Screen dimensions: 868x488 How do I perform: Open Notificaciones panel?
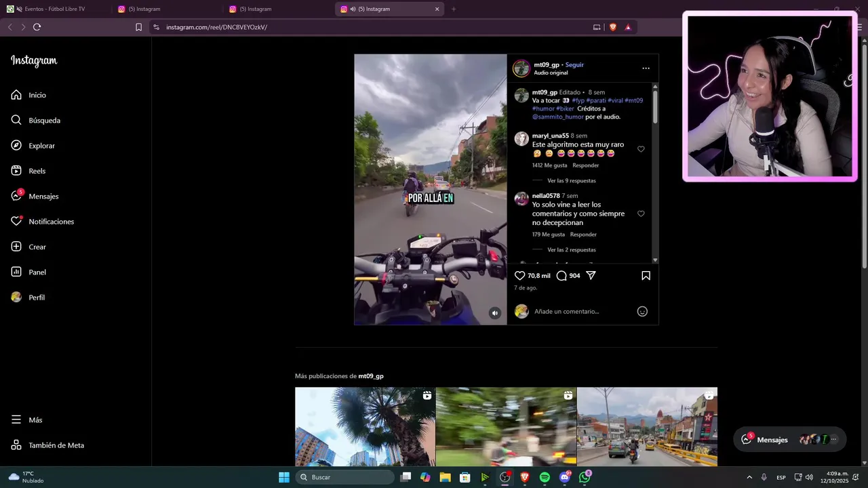pyautogui.click(x=42, y=222)
